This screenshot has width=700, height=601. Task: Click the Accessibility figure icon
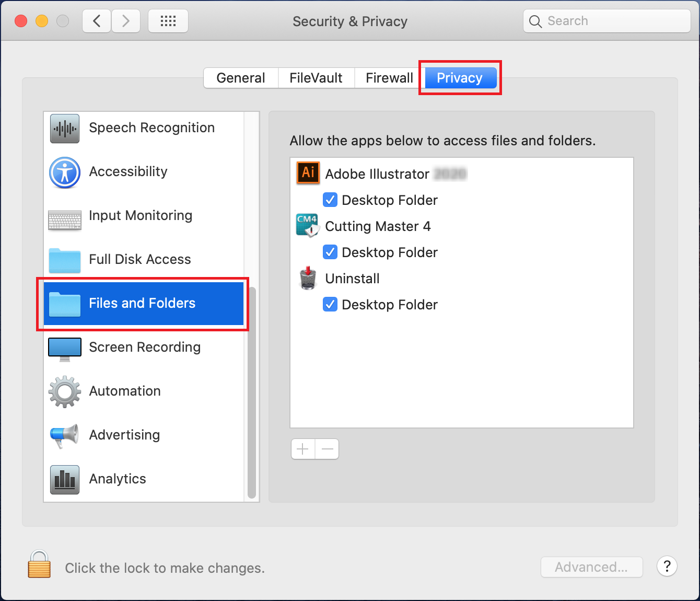pyautogui.click(x=65, y=172)
